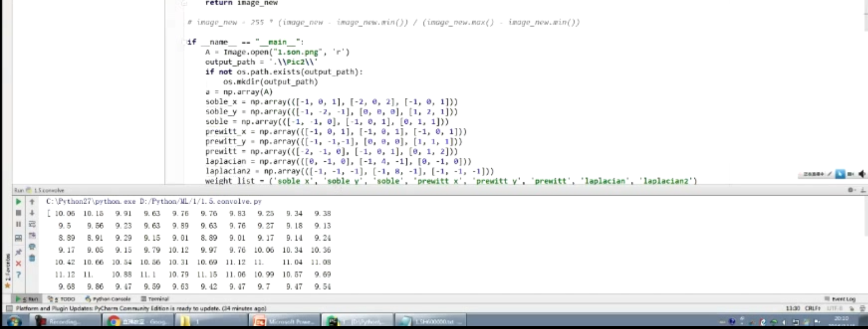Change the UTF-8 file encoding
Viewport: 868px width, 329px height.
point(835,309)
